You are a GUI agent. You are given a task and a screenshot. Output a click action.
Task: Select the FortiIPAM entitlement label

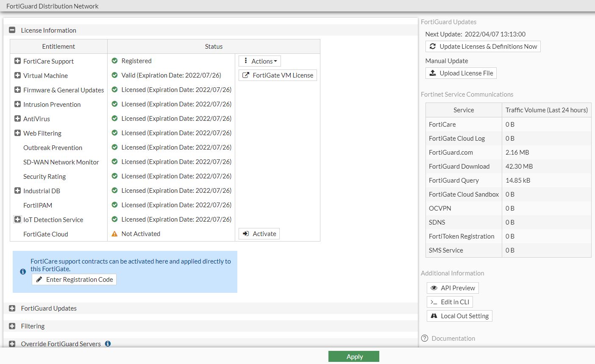[x=38, y=206]
